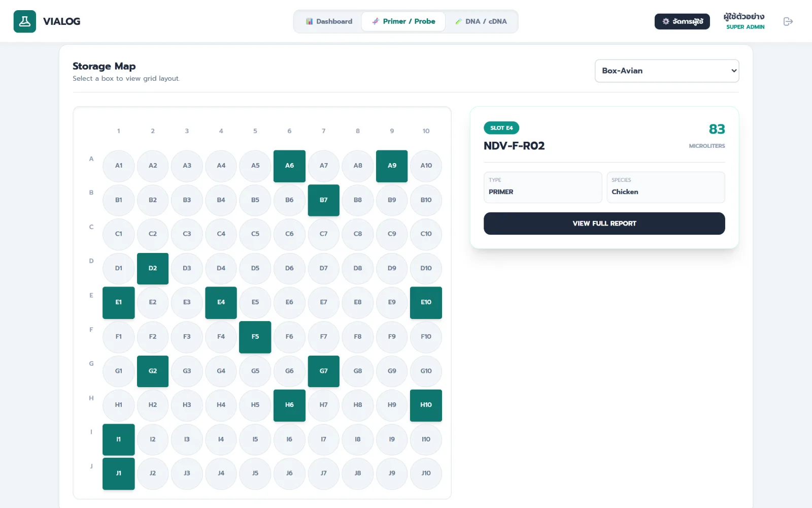Select occupied slot D2
Screen dimensions: 812x508
[153, 268]
